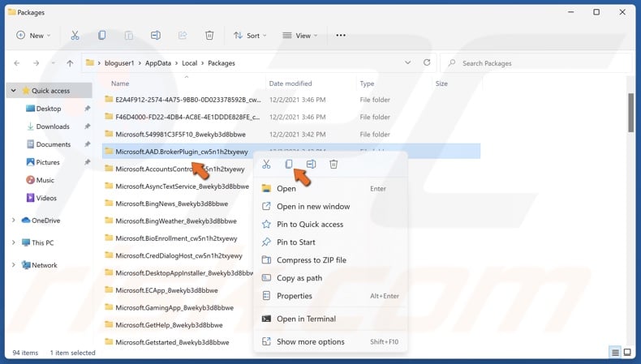Collapse the Quick access tree

point(14,91)
